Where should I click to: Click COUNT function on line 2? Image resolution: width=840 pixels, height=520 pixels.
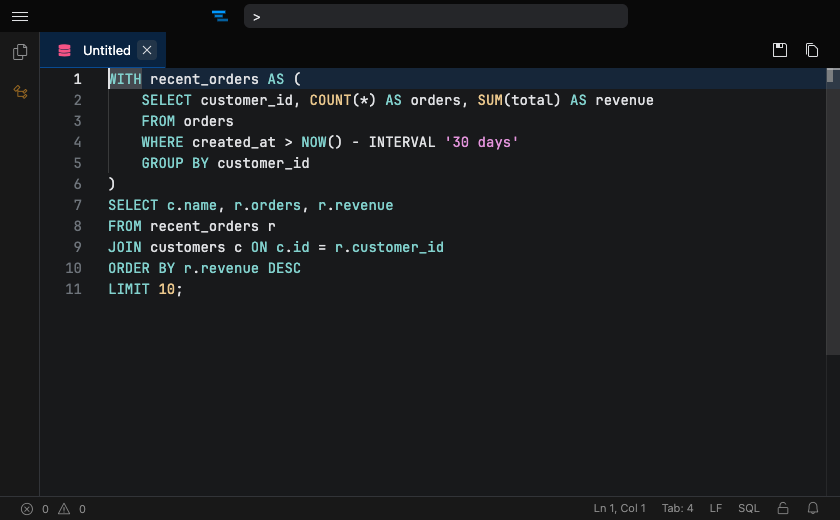[x=330, y=100]
